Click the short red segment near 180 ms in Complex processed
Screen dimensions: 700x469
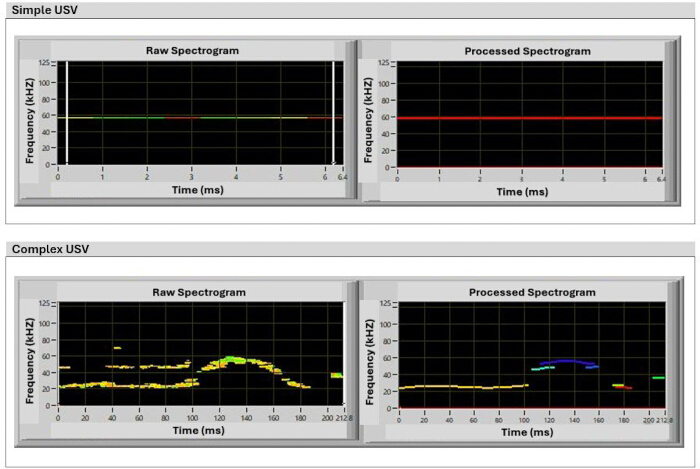pos(624,388)
